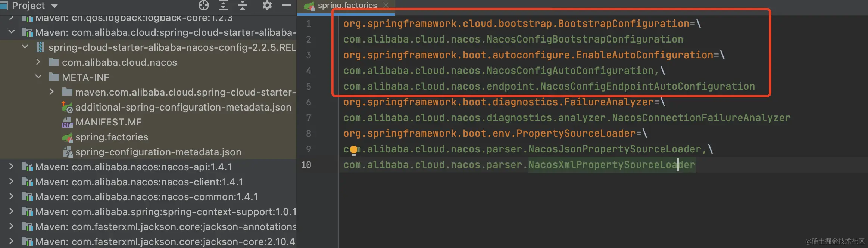Image resolution: width=868 pixels, height=248 pixels.
Task: Click NacosConfigEndpointAutoConfiguration on line 5
Action: [x=648, y=86]
